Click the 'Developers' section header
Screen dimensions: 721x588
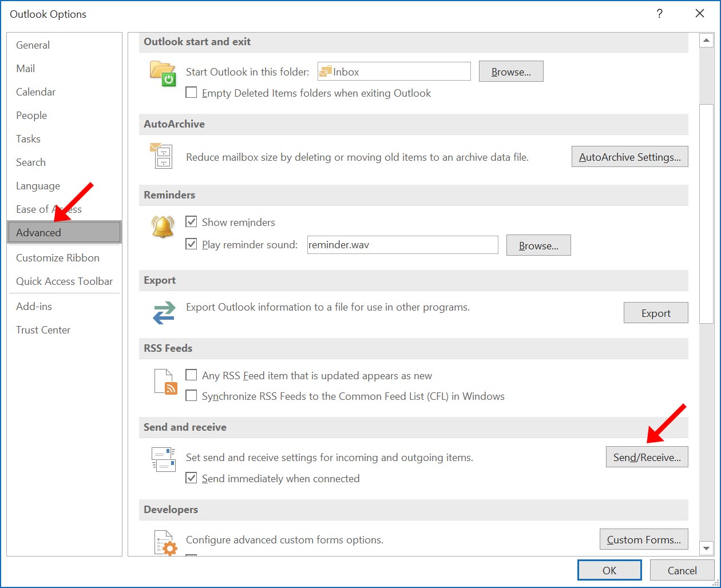tap(413, 510)
